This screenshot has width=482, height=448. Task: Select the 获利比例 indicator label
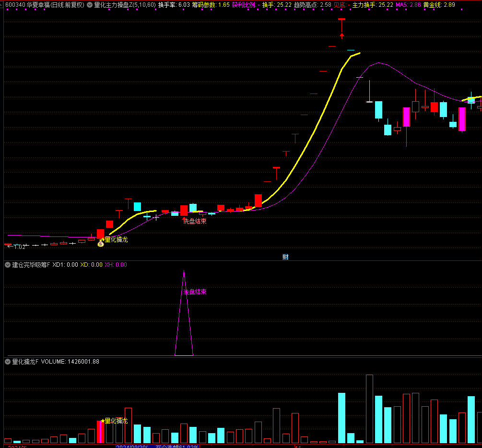pos(243,5)
